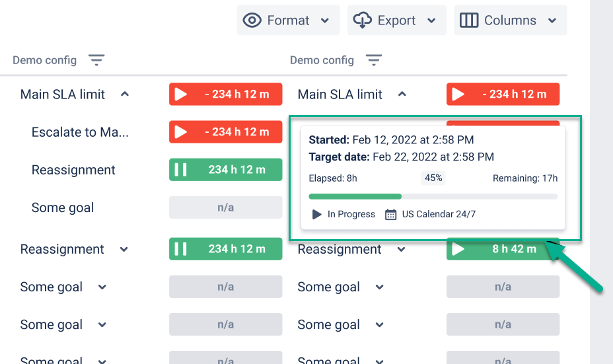Click the In Progress play icon in tooltip

(317, 215)
